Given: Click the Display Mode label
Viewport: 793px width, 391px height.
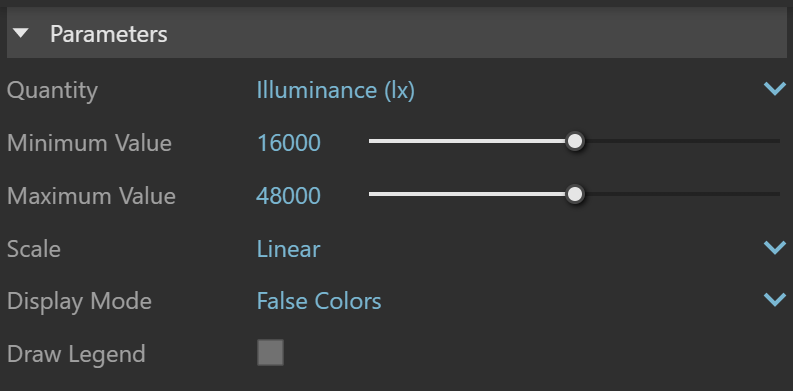Looking at the screenshot, I should click(x=79, y=301).
